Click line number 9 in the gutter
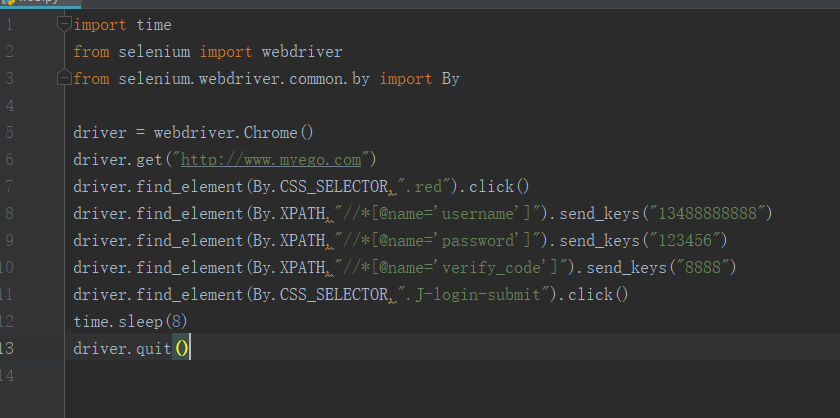Screen dimensions: 840x418 (9, 240)
